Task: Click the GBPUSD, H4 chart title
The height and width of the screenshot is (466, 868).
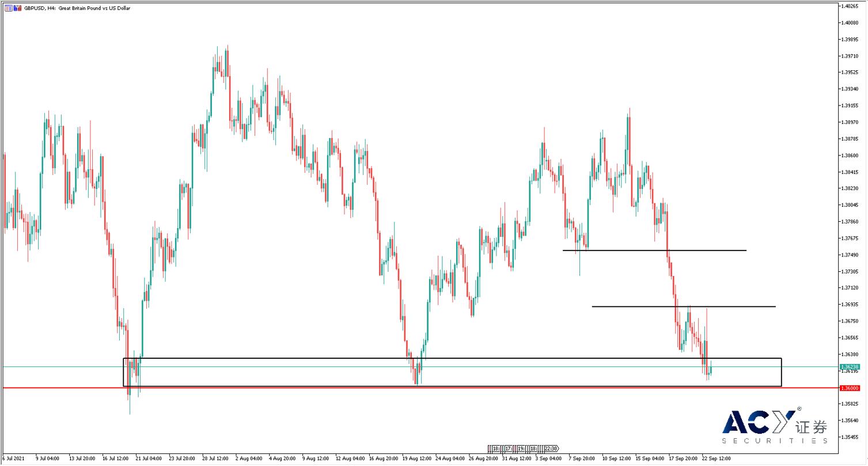Action: pos(77,8)
